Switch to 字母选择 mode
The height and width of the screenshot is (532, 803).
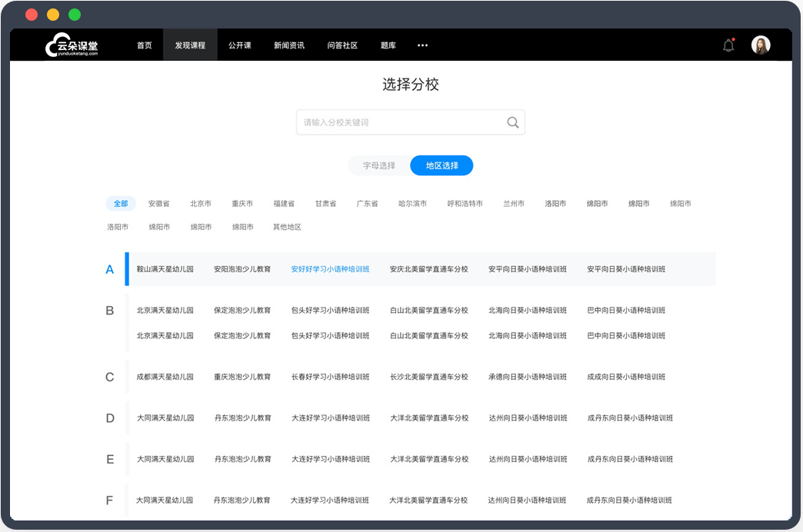tap(379, 165)
